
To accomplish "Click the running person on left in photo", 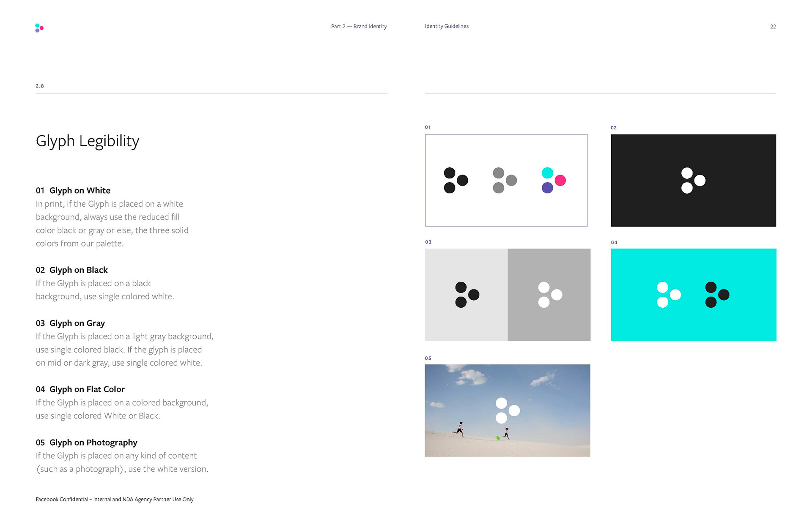I will tap(459, 429).
